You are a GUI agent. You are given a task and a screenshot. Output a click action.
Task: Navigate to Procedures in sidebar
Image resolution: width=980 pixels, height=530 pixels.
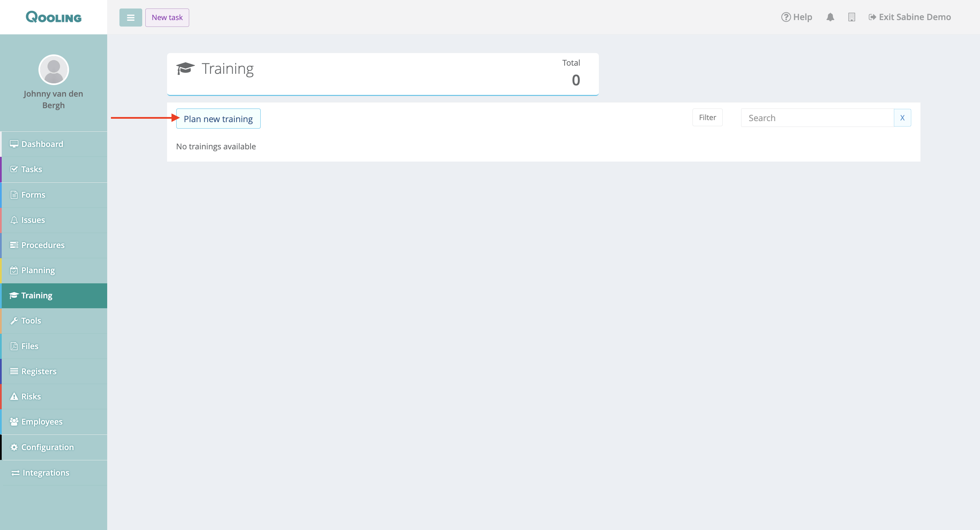[x=43, y=245]
